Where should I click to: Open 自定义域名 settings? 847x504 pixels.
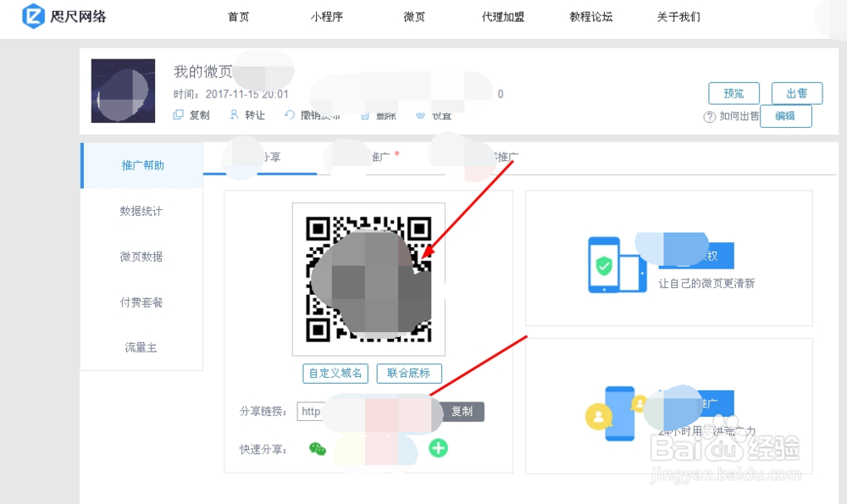[x=335, y=374]
